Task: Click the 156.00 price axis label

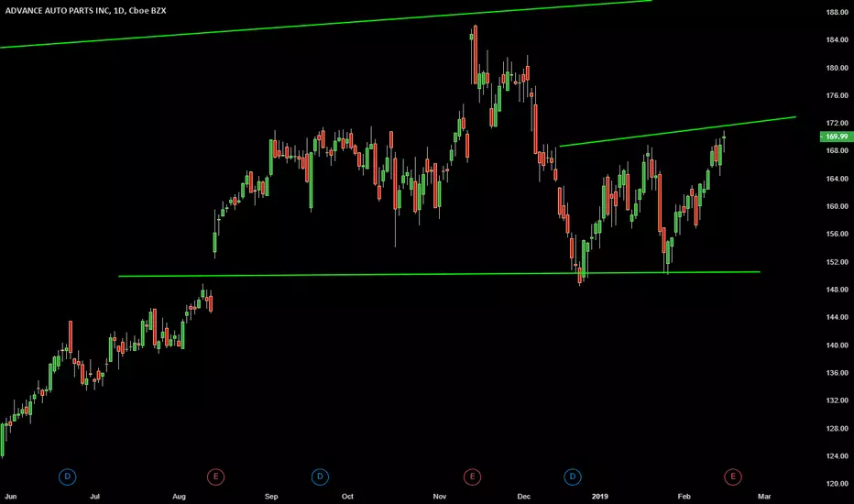Action: click(x=837, y=234)
